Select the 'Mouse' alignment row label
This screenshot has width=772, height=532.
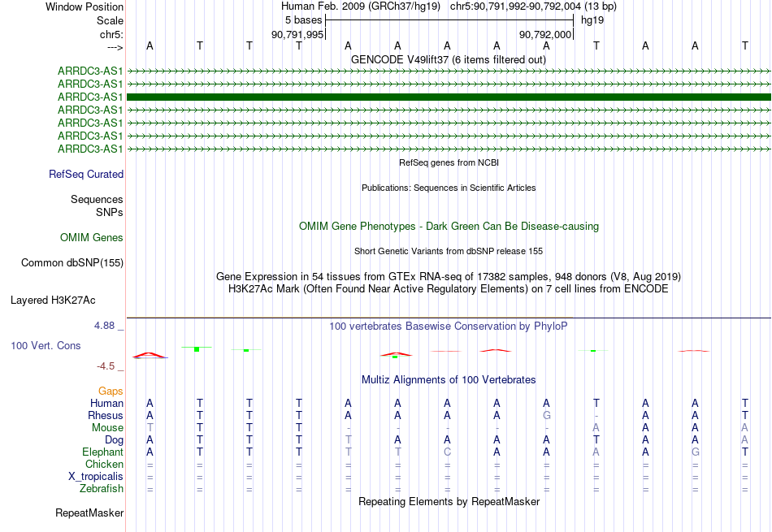[107, 428]
